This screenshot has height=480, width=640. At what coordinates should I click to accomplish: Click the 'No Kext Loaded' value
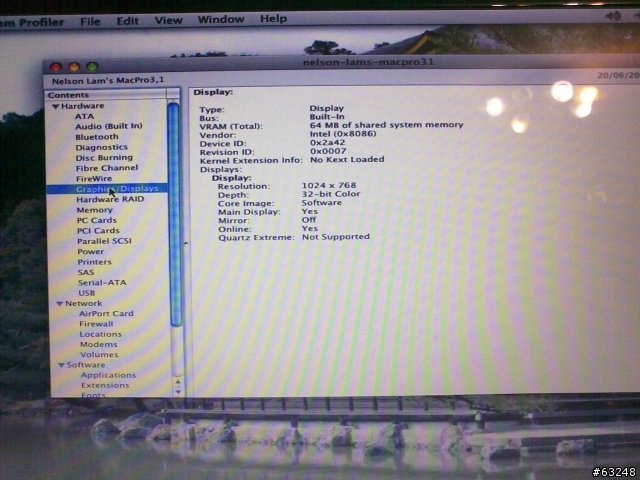[347, 160]
